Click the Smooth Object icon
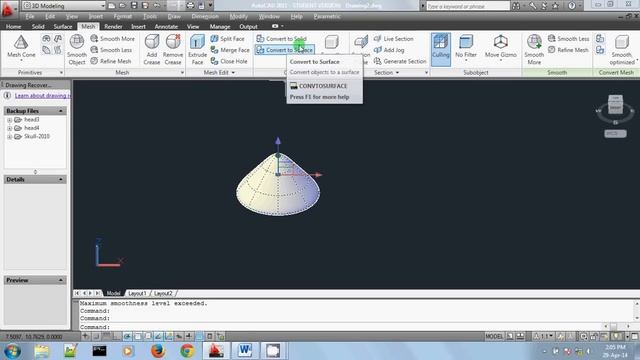640x360 pixels. point(77,49)
